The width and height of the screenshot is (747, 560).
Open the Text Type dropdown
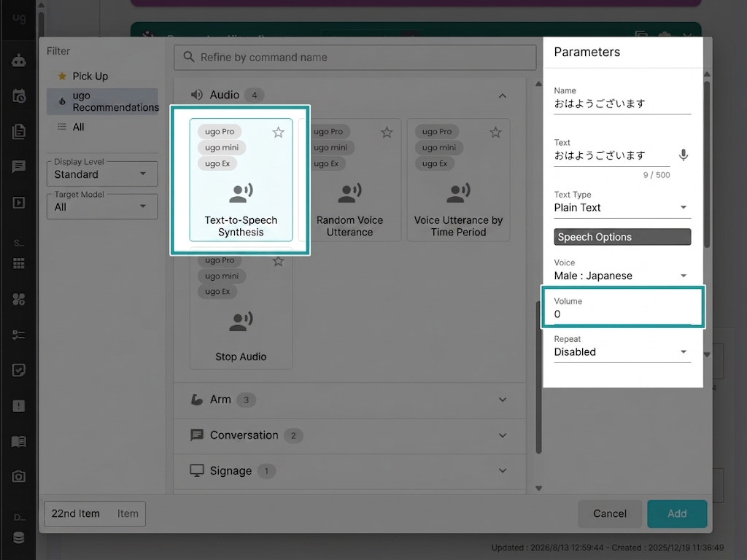coord(622,208)
